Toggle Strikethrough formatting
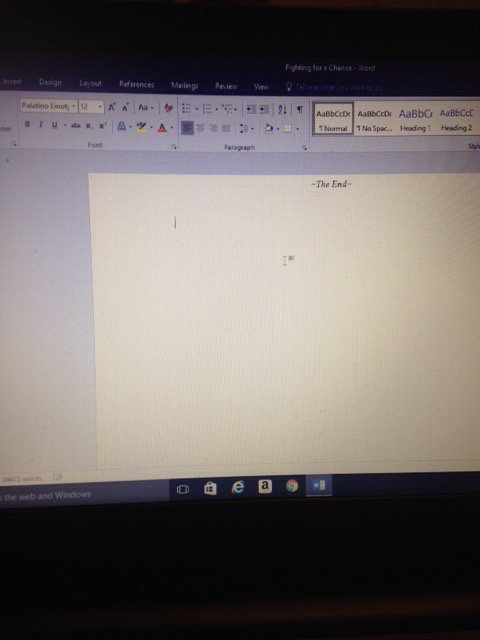 [76, 126]
